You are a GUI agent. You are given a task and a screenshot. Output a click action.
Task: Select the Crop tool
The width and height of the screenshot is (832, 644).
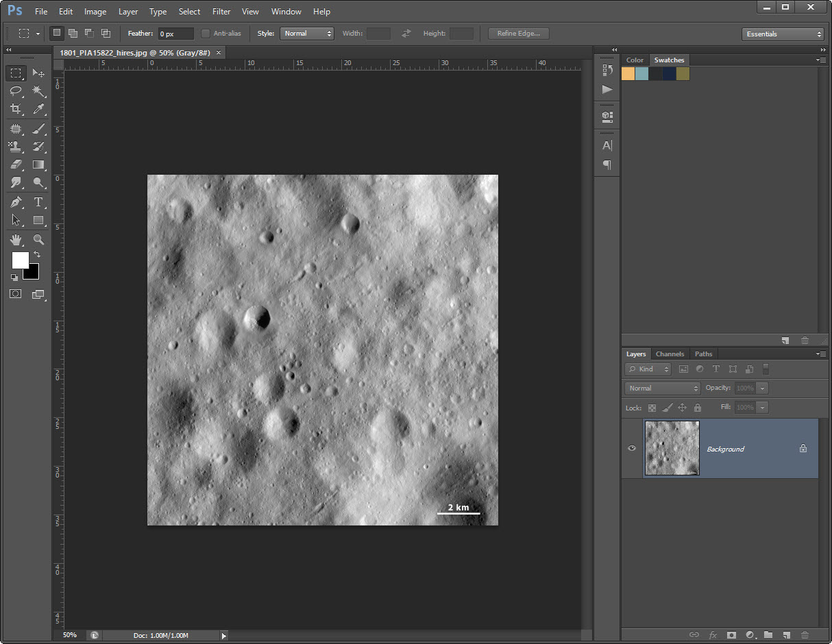click(x=16, y=109)
